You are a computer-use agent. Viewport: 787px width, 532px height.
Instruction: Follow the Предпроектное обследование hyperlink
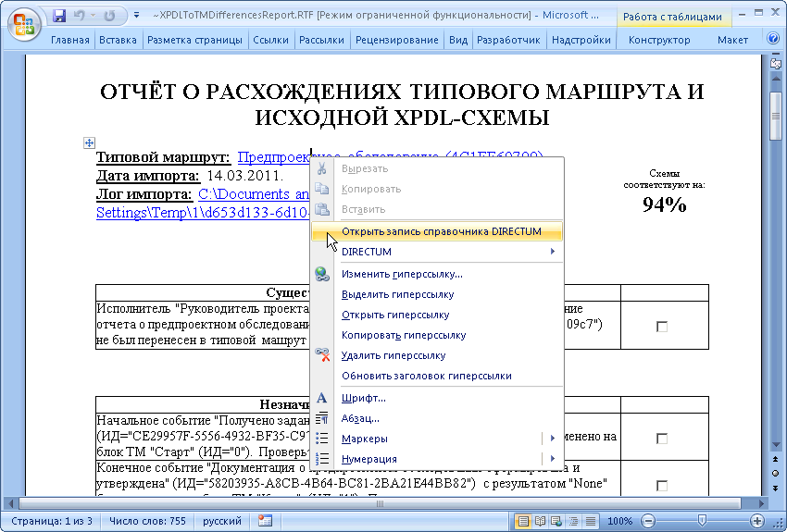[273, 157]
